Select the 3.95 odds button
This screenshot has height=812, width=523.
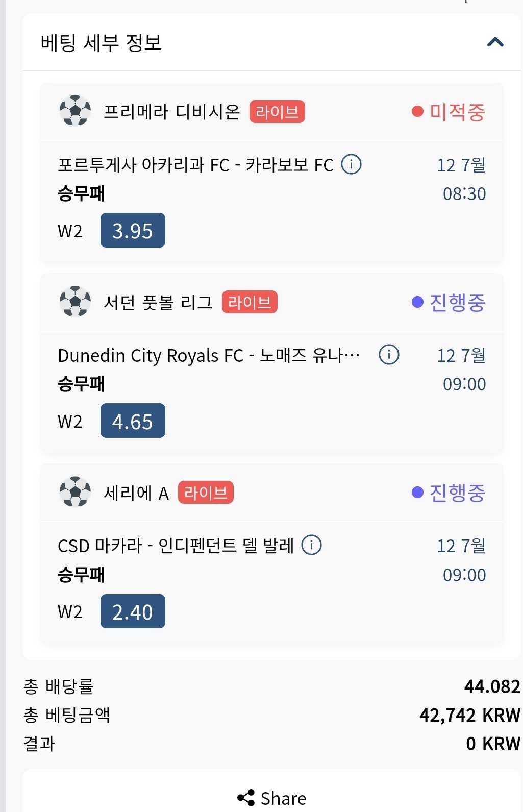click(x=133, y=230)
